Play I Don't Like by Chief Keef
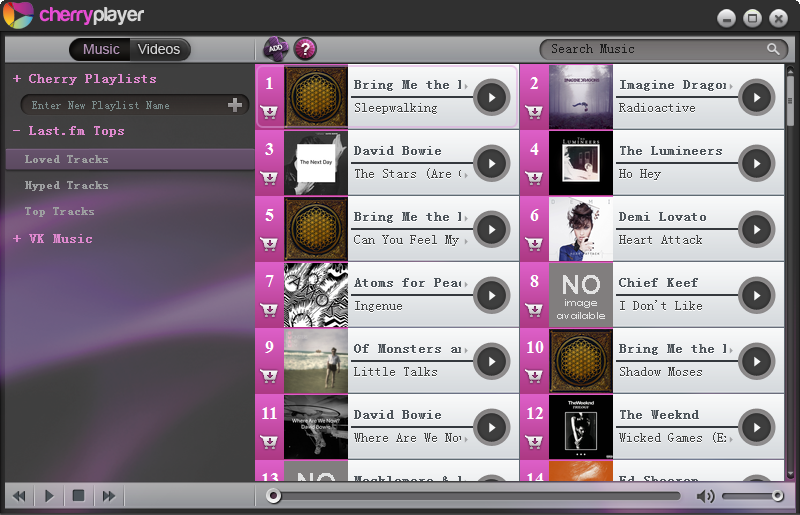The width and height of the screenshot is (800, 515). point(757,295)
